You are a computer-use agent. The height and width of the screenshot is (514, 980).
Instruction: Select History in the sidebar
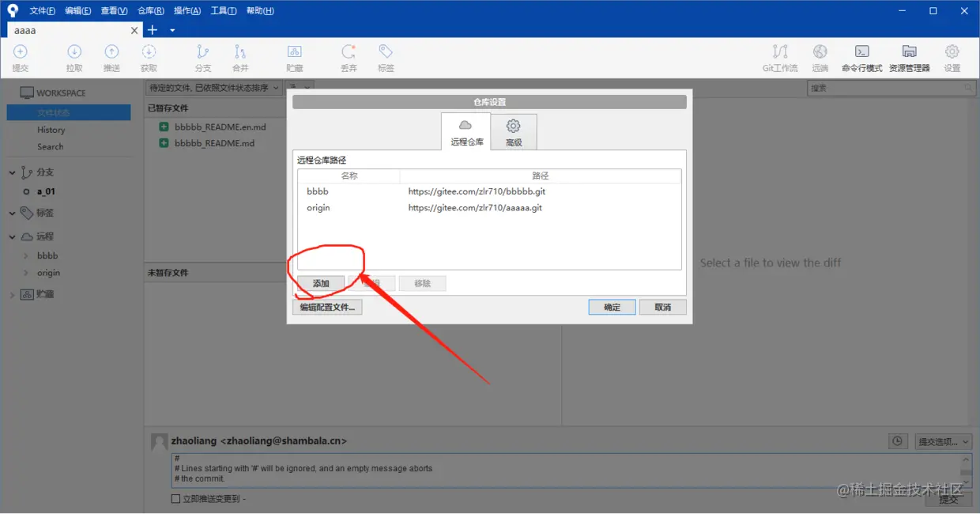click(x=51, y=130)
